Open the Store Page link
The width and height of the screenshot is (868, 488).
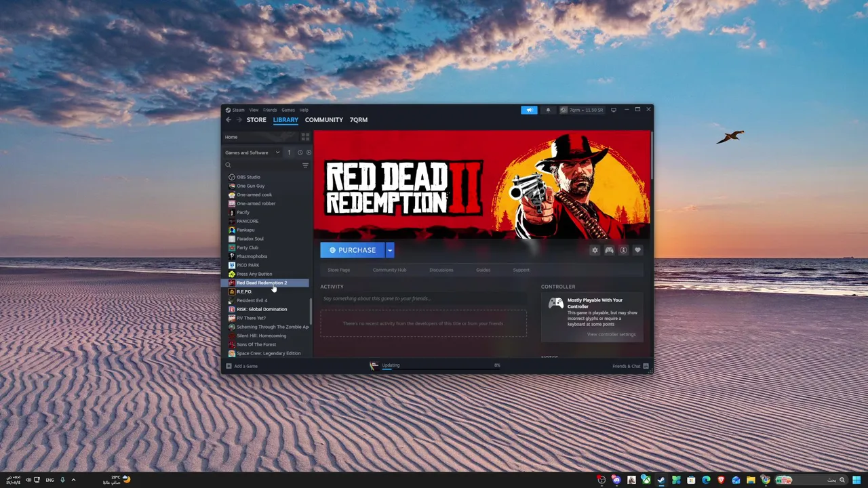click(339, 270)
